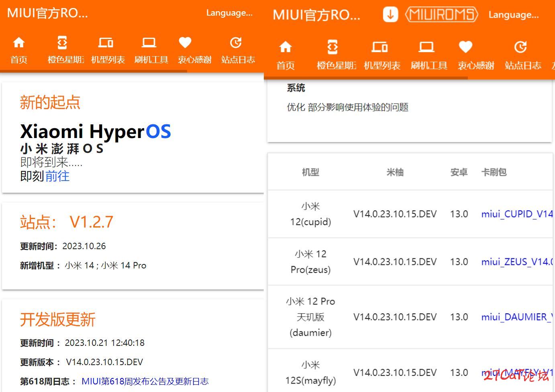Click the 机型列表 devices icon in right panel
This screenshot has width=555, height=392.
(380, 47)
